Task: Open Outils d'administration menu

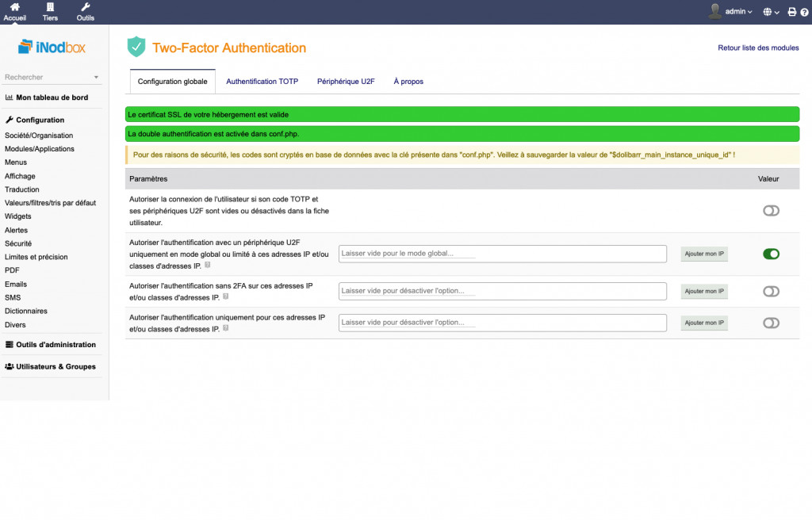Action: pos(56,345)
